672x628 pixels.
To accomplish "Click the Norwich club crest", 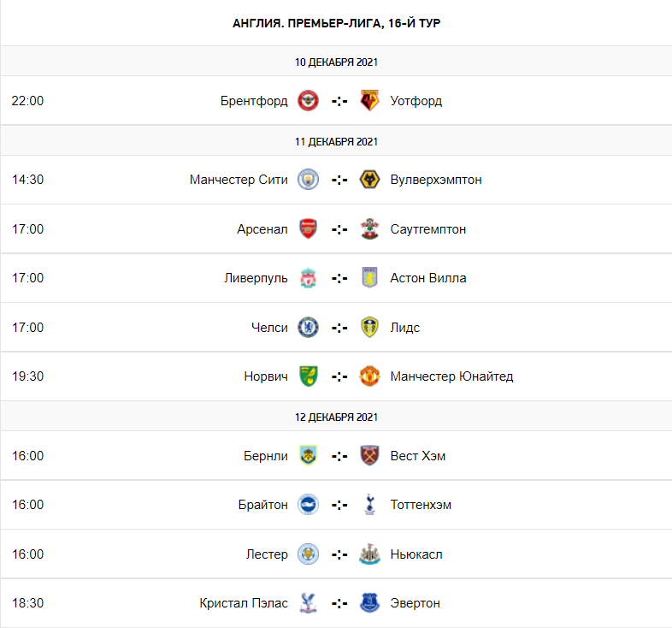I will 308,376.
